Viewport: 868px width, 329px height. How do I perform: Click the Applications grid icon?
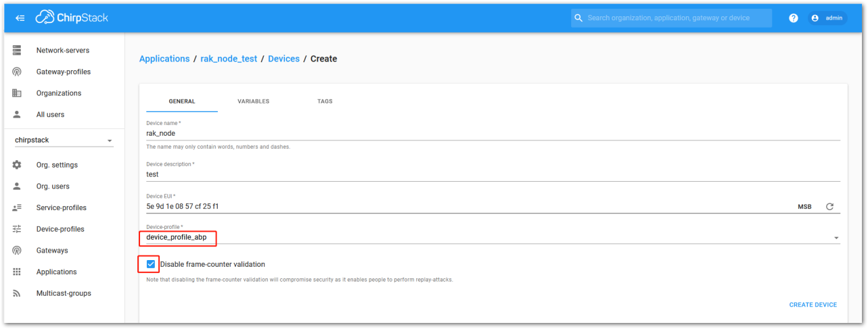pyautogui.click(x=17, y=272)
